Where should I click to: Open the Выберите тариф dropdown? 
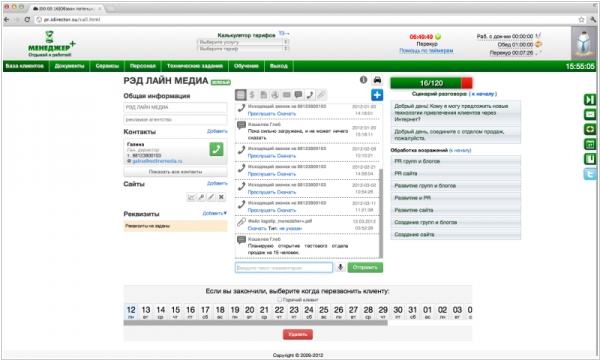click(x=243, y=49)
